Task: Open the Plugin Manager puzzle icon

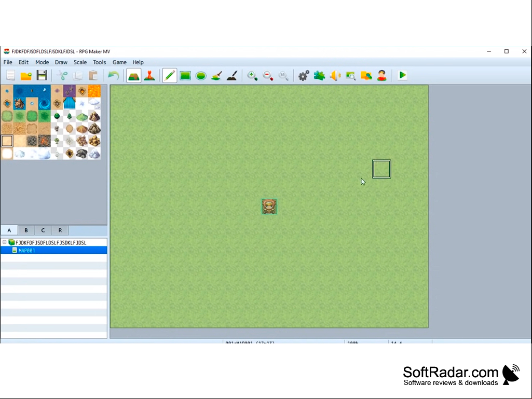Action: pyautogui.click(x=319, y=75)
